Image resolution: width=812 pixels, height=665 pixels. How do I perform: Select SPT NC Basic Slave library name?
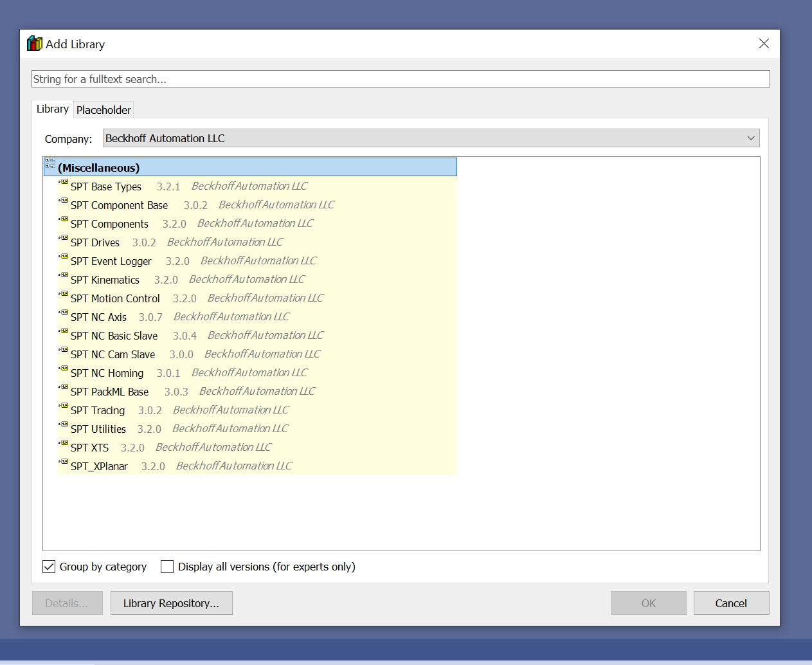114,336
